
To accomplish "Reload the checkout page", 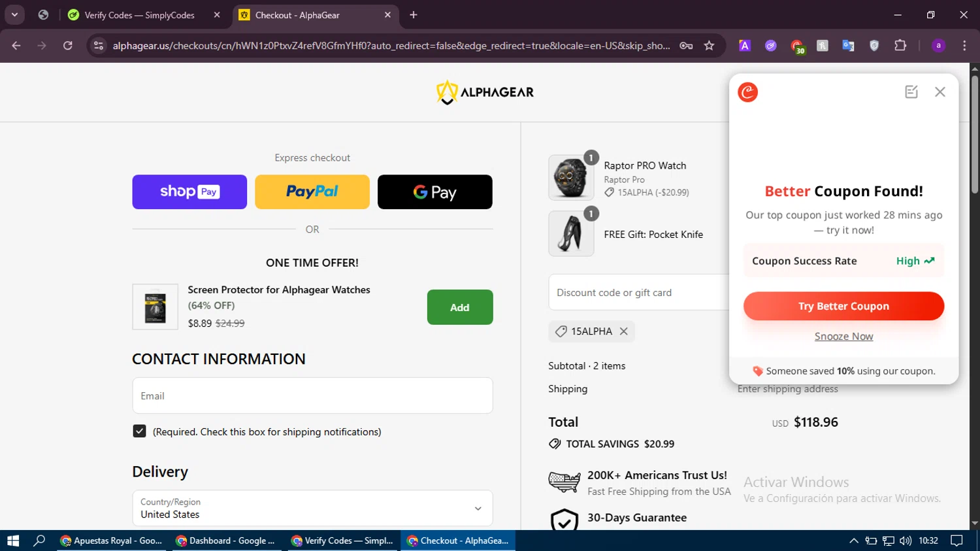I will click(x=68, y=46).
